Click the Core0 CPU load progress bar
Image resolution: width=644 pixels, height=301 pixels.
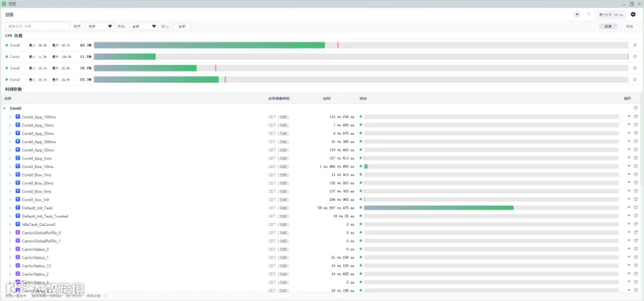(x=361, y=45)
